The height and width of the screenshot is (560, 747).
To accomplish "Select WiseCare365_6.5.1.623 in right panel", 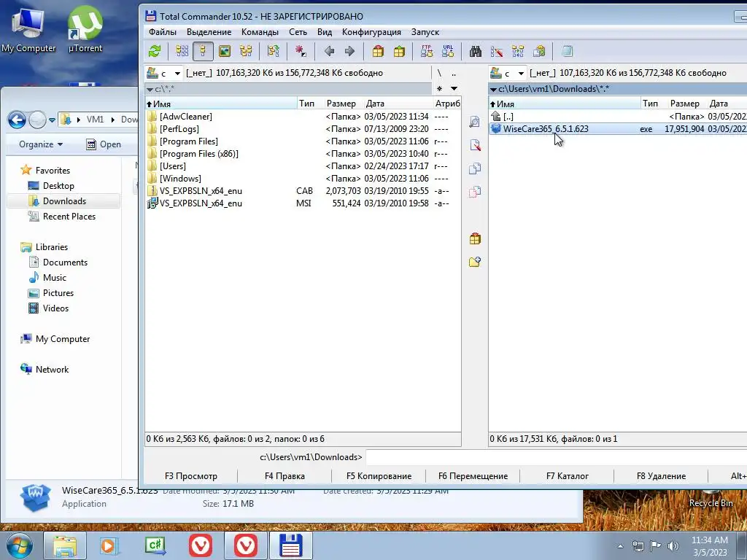I will (618, 128).
